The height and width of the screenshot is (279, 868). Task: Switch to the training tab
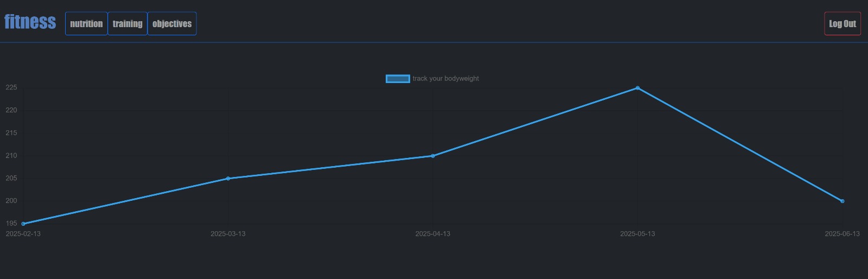click(127, 23)
